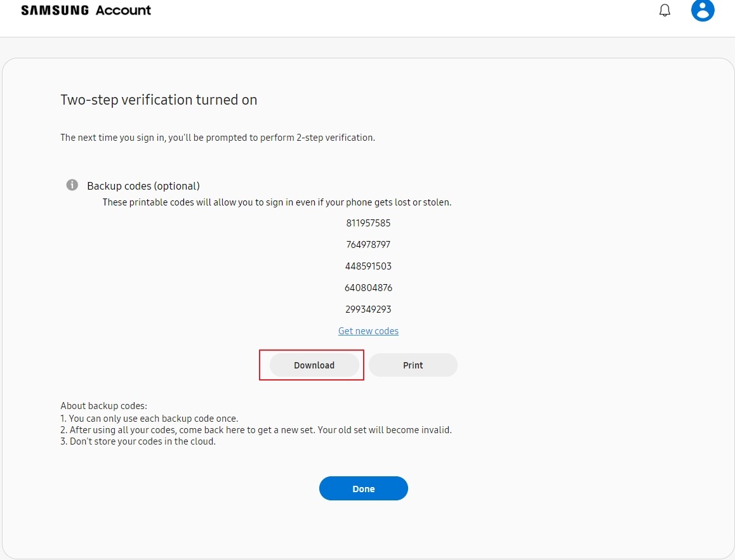Follow the Get new codes link
Screen dimensions: 735x560
coord(368,331)
